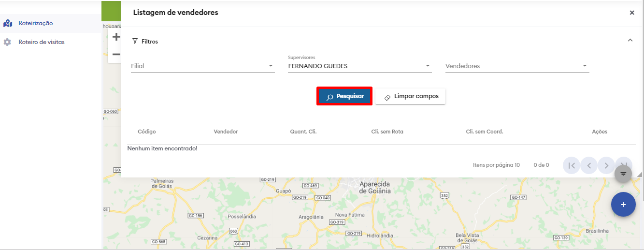Image resolution: width=644 pixels, height=250 pixels.
Task: Go to the first page of results
Action: (x=572, y=165)
